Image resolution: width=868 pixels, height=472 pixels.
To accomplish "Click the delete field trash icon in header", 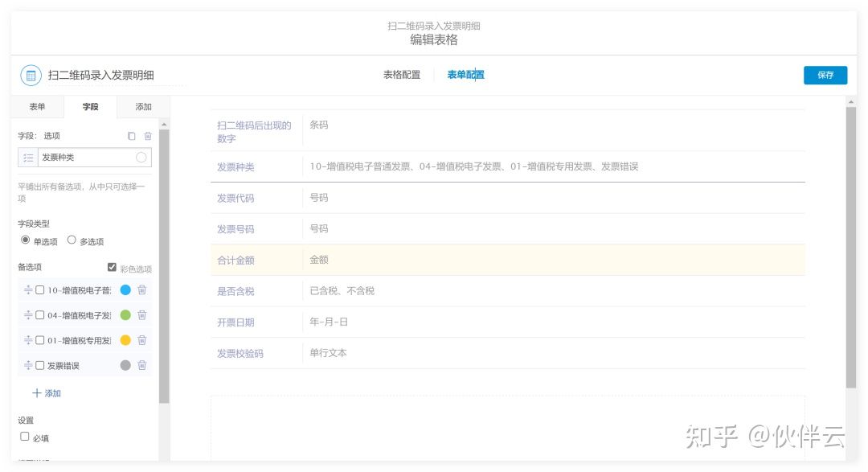I will (x=147, y=136).
